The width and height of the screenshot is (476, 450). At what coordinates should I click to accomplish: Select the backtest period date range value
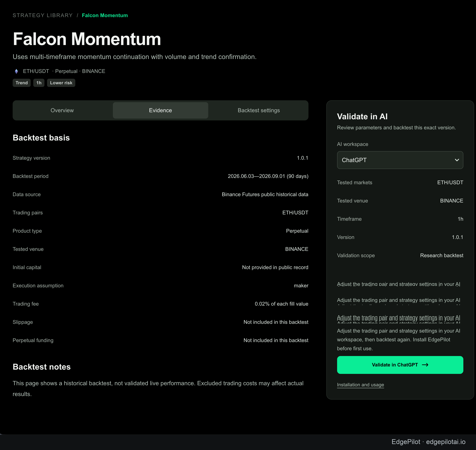(268, 176)
